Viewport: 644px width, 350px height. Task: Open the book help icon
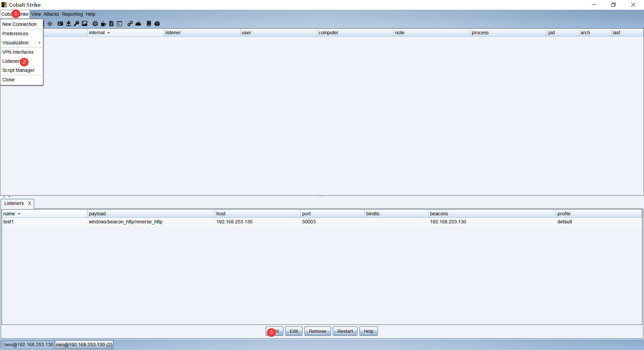point(149,24)
